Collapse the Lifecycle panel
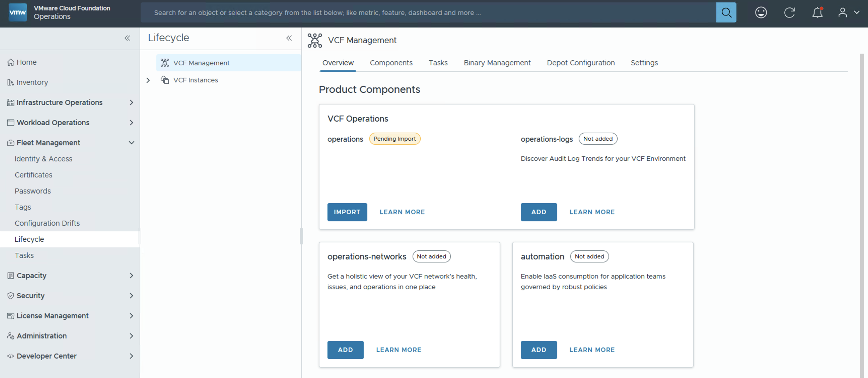 click(289, 38)
